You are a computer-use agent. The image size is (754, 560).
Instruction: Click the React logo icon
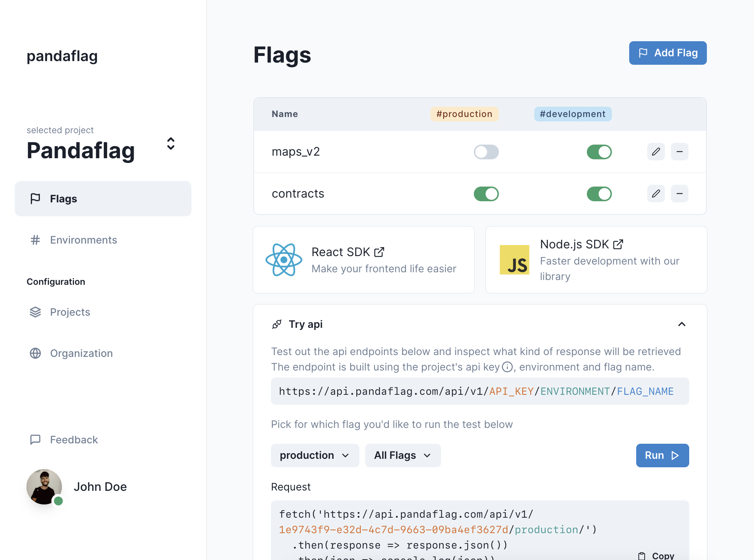pyautogui.click(x=283, y=260)
